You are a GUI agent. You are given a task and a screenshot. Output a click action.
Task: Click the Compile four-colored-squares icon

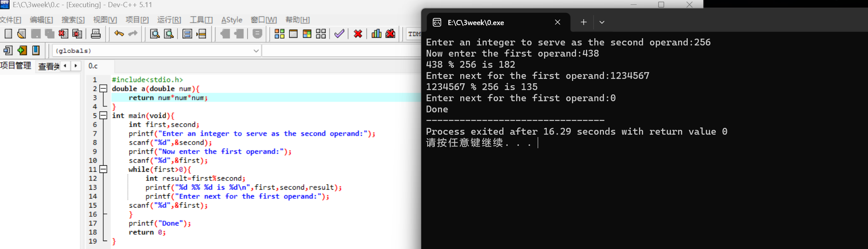(280, 34)
